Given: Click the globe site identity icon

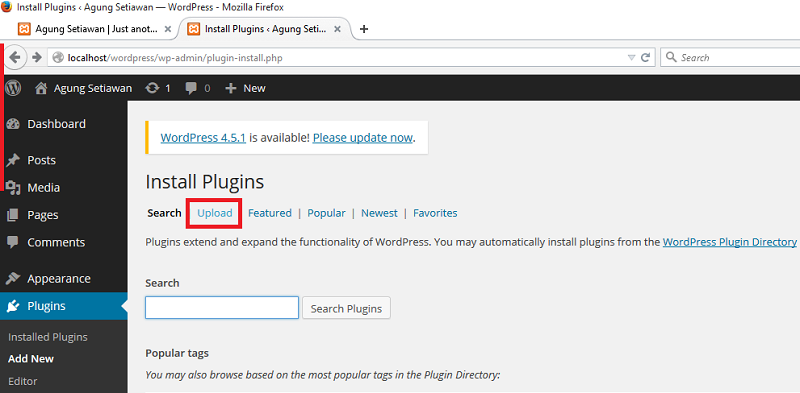Looking at the screenshot, I should 58,58.
